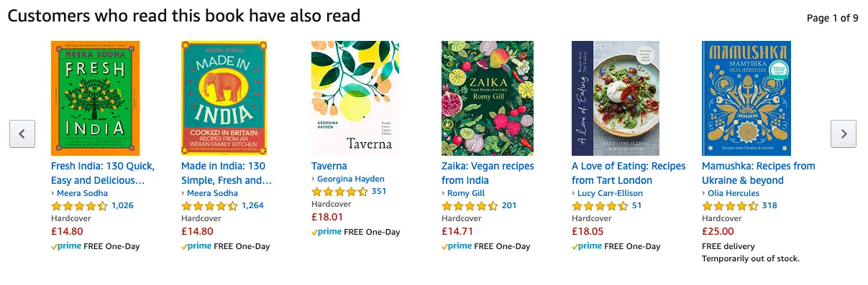This screenshot has width=868, height=285.
Task: Open the Made in India cover image
Action: coord(226,98)
